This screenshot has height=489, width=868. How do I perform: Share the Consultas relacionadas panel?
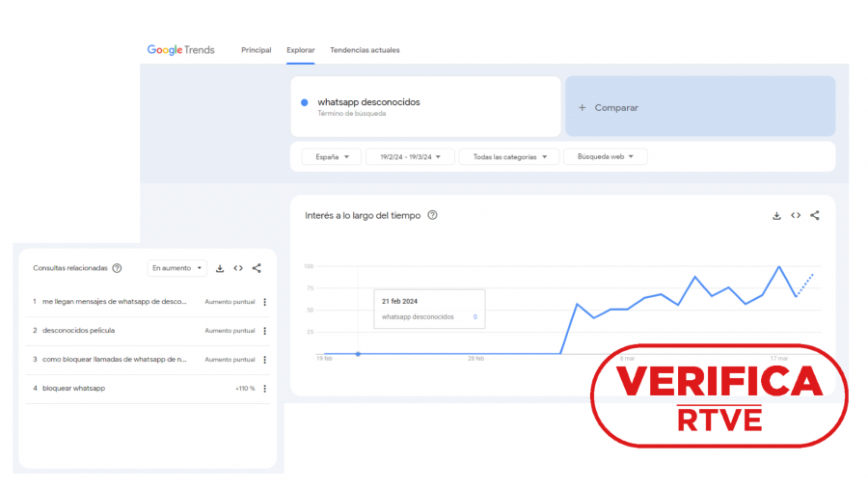click(257, 268)
